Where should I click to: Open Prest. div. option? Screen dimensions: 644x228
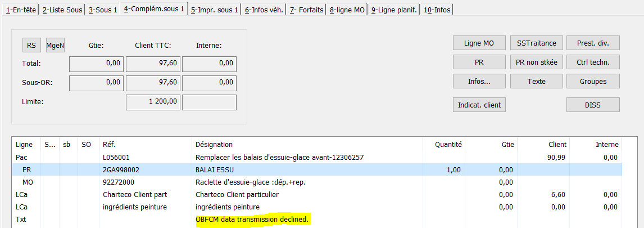593,43
